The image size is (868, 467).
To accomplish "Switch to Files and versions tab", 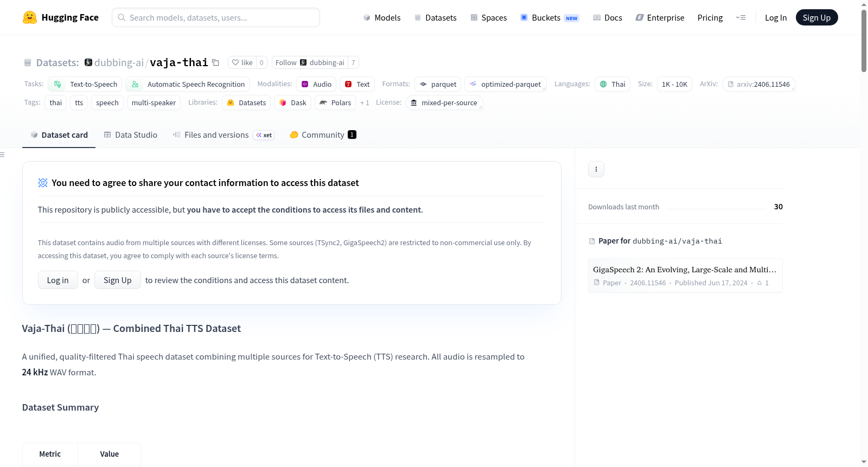I will pyautogui.click(x=223, y=135).
